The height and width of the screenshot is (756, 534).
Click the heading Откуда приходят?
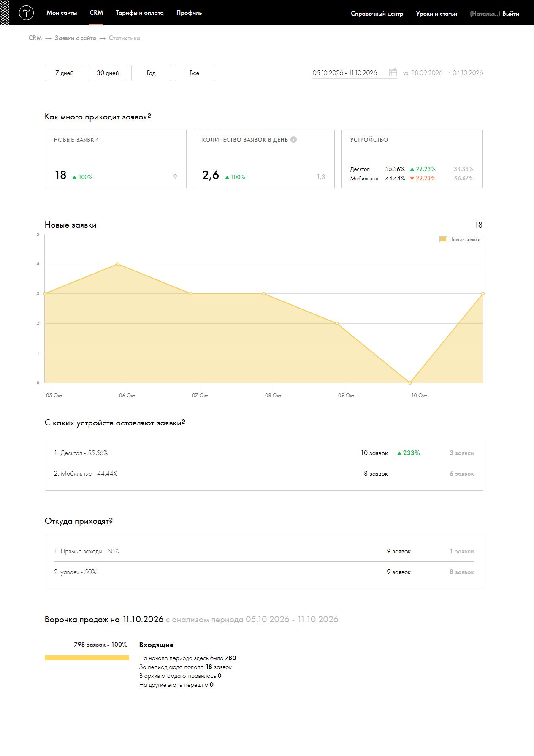[x=79, y=521]
